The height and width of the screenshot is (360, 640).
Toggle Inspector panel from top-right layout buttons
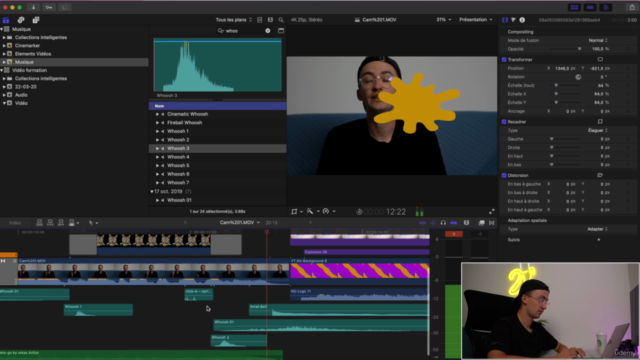(606, 7)
